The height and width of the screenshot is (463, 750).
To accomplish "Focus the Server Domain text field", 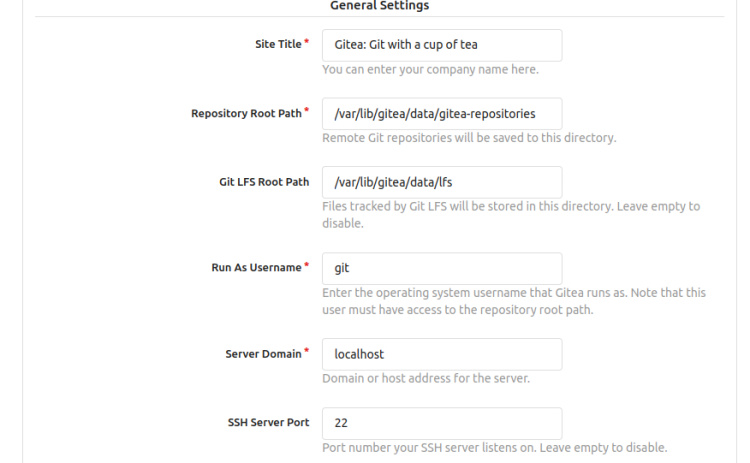I will pyautogui.click(x=441, y=354).
